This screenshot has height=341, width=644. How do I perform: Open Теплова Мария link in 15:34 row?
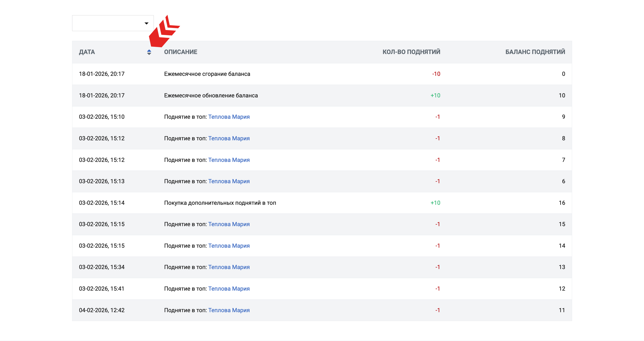(x=229, y=267)
